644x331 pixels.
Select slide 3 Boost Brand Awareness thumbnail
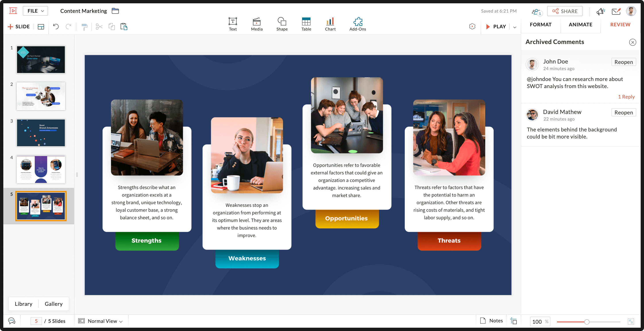pos(41,133)
